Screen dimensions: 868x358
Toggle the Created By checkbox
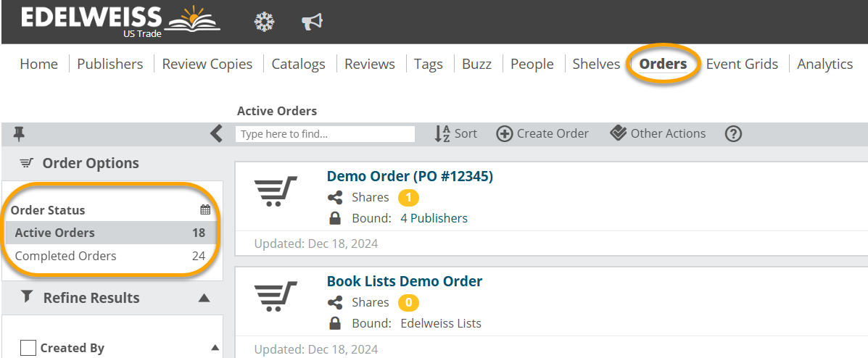point(28,348)
